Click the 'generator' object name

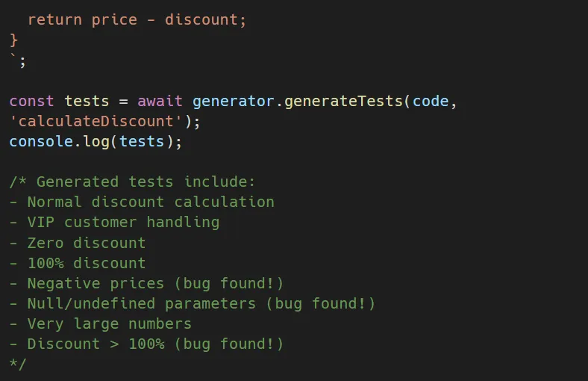pyautogui.click(x=234, y=101)
